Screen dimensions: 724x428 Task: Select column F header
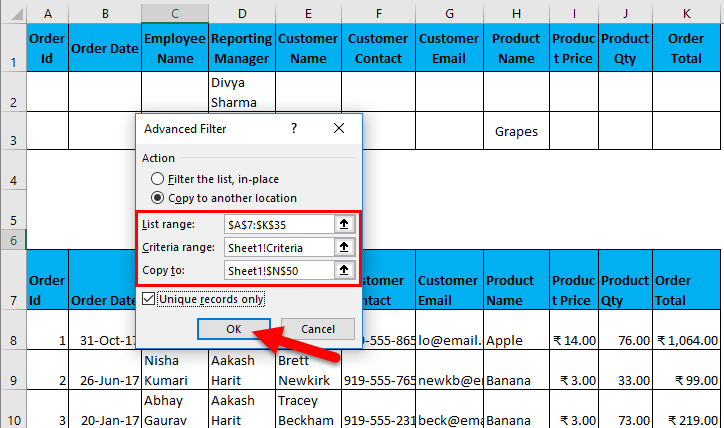click(x=378, y=14)
